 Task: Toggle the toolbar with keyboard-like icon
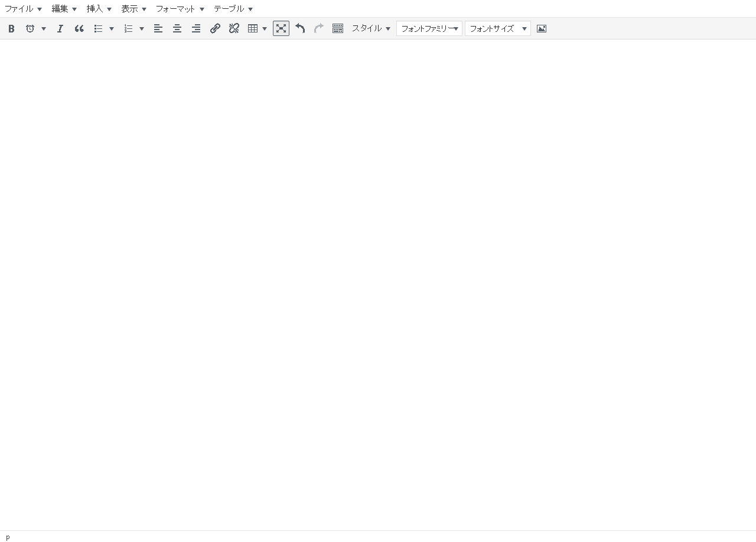coord(338,28)
